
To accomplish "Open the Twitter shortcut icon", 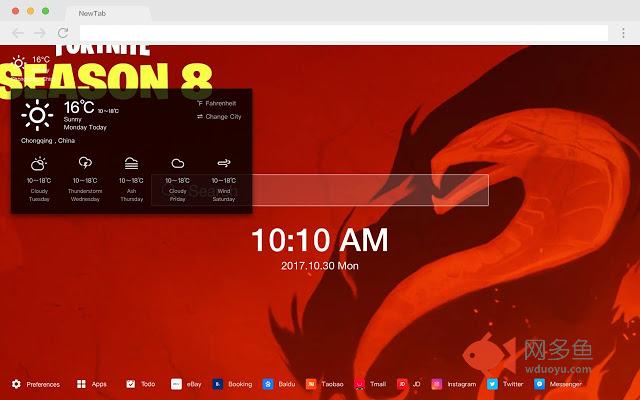I will click(x=492, y=384).
